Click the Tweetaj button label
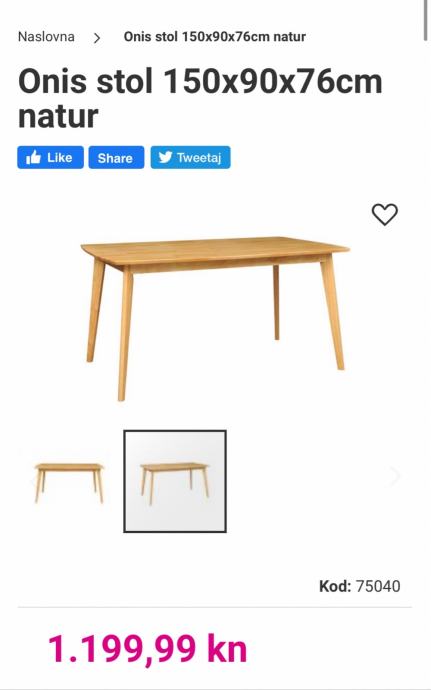Viewport: 431px width, 690px height. click(x=199, y=158)
